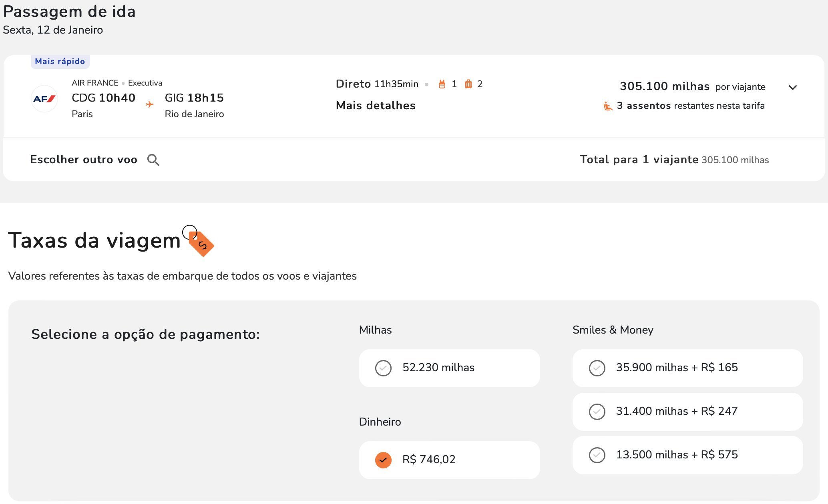Click the orange price tag icon
This screenshot has width=828, height=504.
tap(201, 243)
